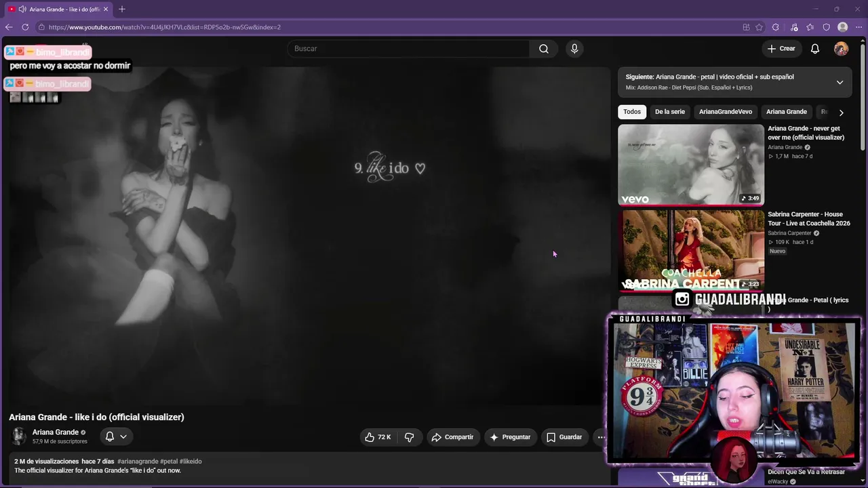This screenshot has height=488, width=868.
Task: Open notification options chevron beside bell
Action: click(x=123, y=436)
